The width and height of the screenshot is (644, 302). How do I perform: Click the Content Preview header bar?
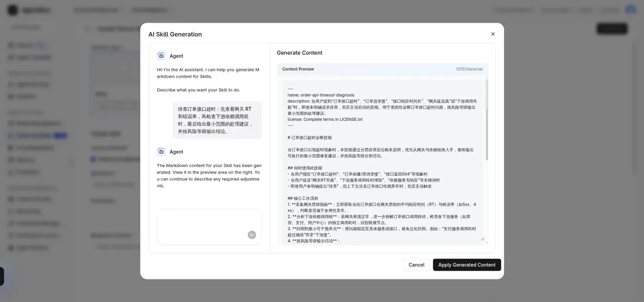tap(383, 69)
